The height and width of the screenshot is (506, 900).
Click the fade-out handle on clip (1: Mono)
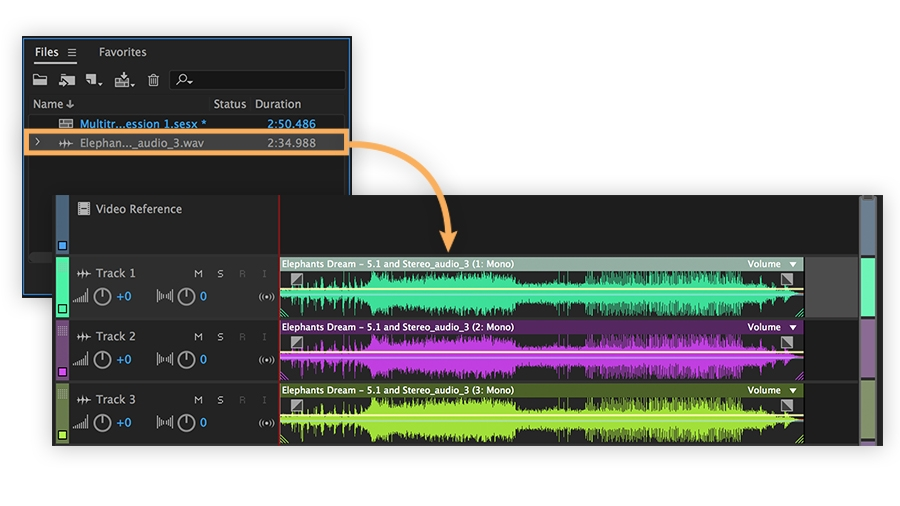coord(787,279)
